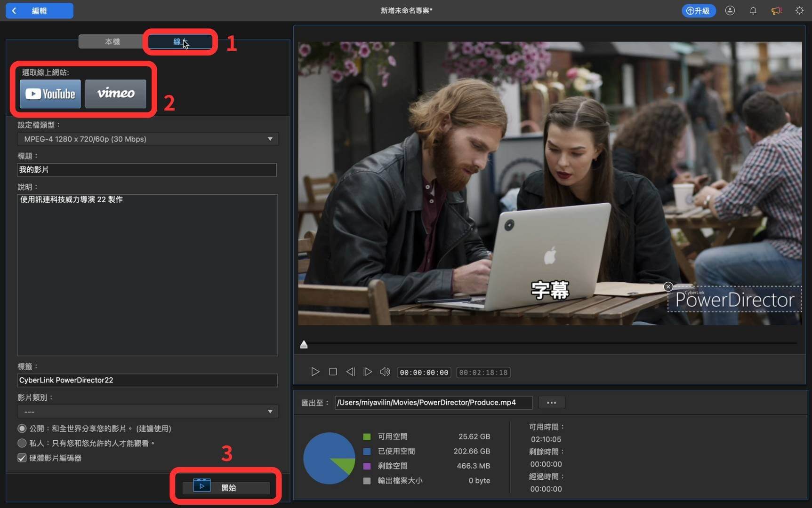Click the total duration 00:02:18:18
Viewport: 812px width, 508px height.
coord(483,373)
